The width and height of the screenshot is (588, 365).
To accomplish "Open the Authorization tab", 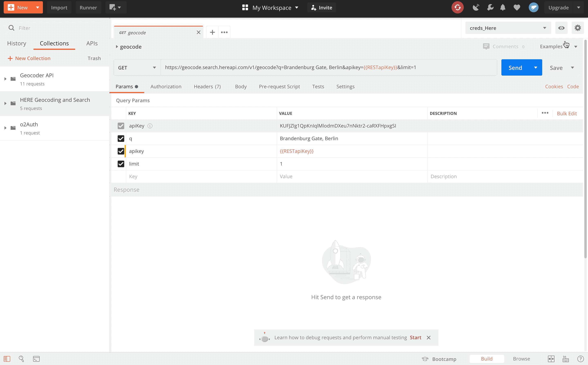I will [166, 86].
